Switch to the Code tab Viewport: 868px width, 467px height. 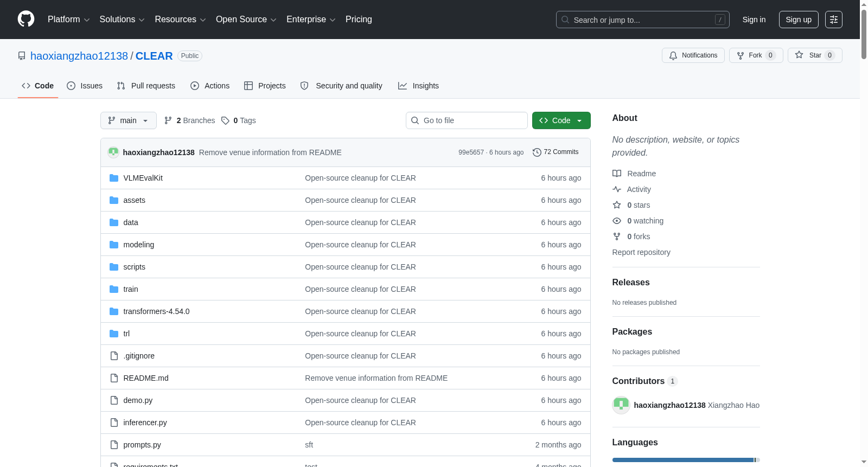(38, 86)
